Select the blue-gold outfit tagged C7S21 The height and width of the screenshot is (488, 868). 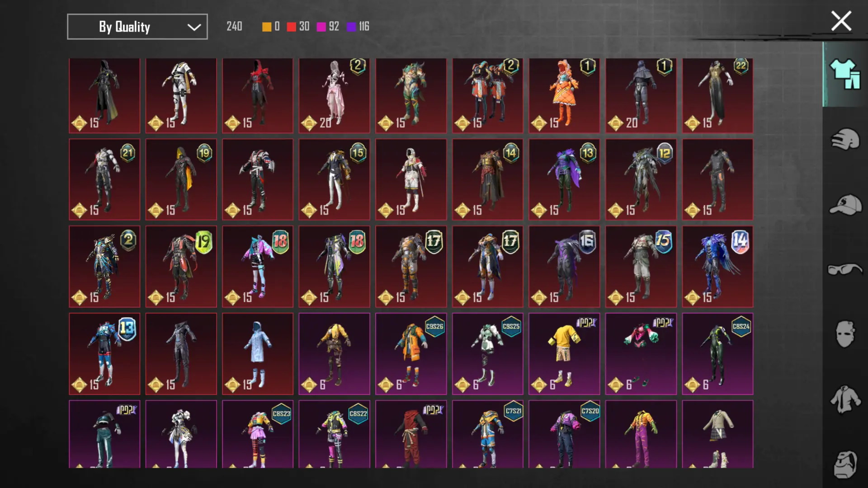click(x=487, y=434)
